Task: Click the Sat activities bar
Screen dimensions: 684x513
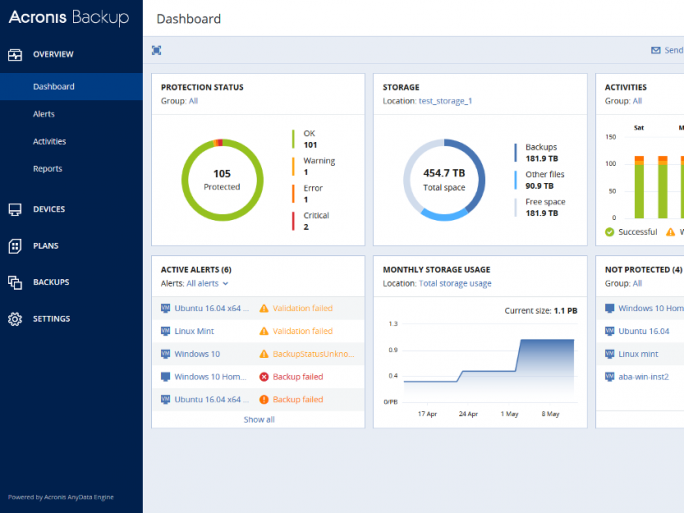Action: [x=639, y=187]
